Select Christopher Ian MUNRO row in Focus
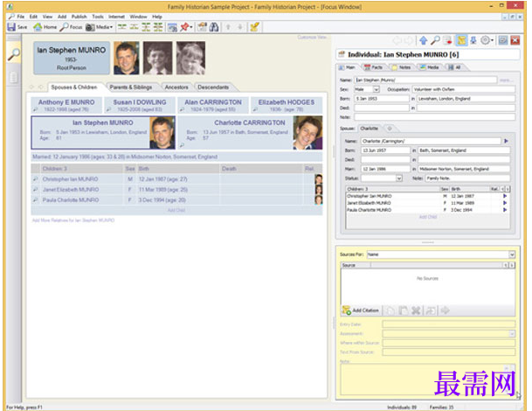This screenshot has width=532, height=411. [x=176, y=179]
